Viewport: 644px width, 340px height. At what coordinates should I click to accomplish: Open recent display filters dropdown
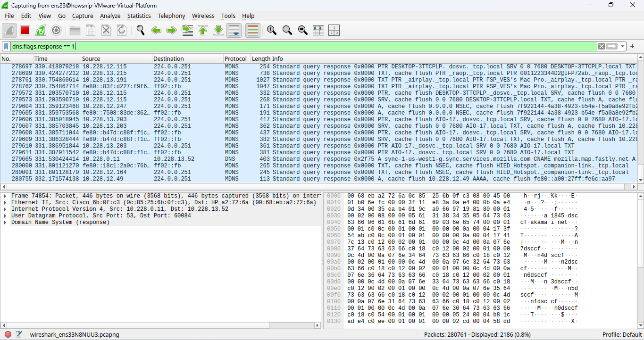coord(623,46)
